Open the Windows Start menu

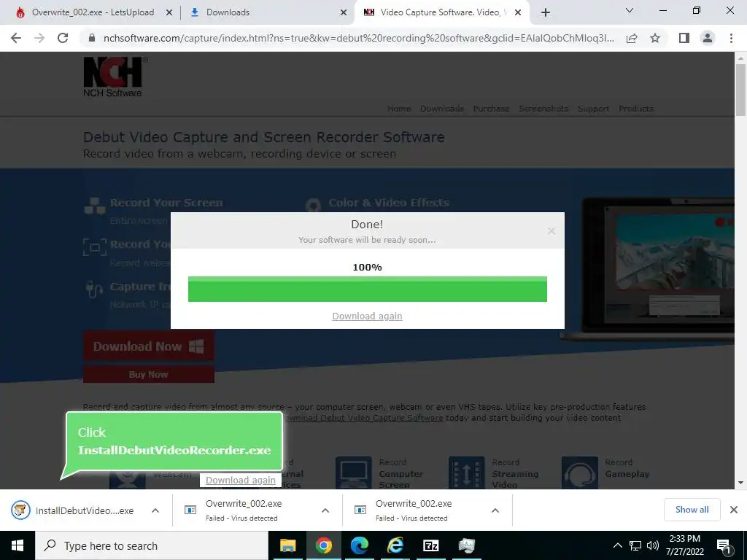[18, 545]
